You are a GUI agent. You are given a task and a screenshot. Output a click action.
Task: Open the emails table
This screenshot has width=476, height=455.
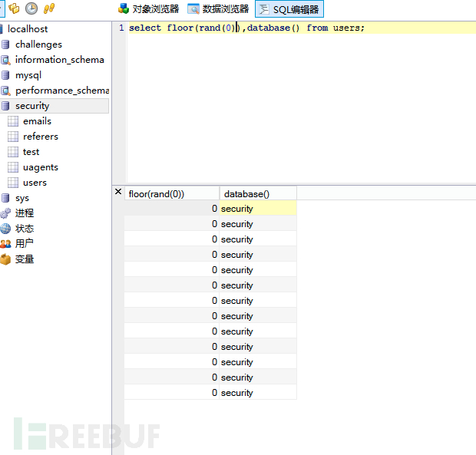pyautogui.click(x=37, y=121)
